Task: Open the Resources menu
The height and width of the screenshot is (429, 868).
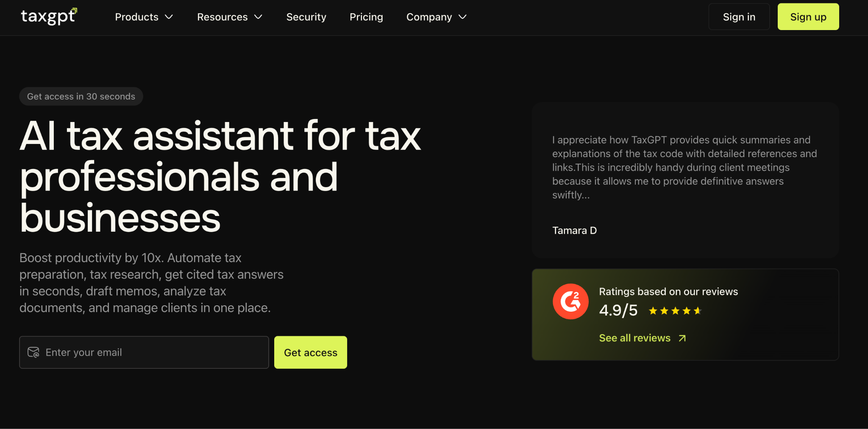Action: click(230, 17)
